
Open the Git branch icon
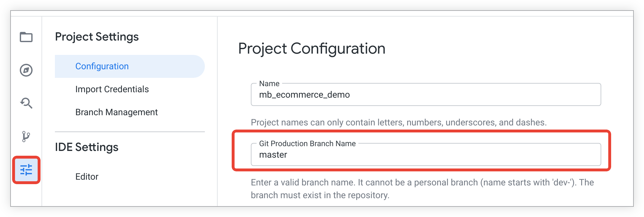(x=26, y=137)
